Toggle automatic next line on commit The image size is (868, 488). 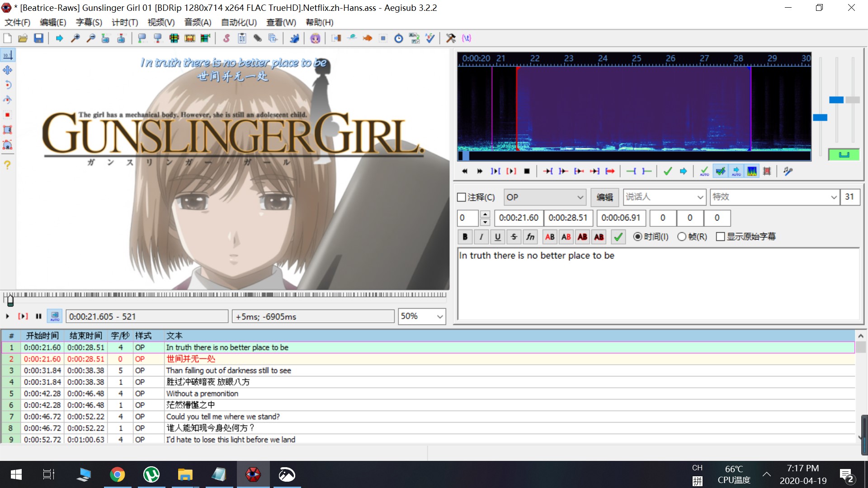point(721,171)
